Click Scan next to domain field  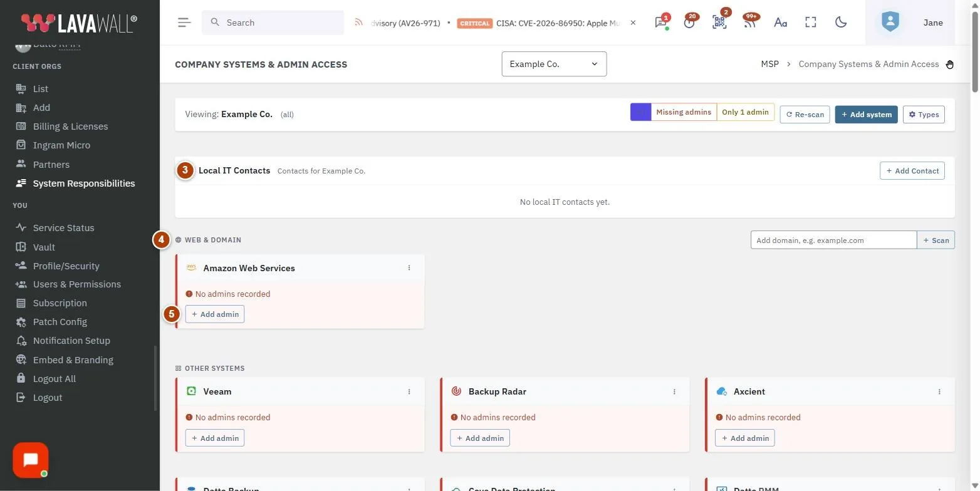coord(936,240)
